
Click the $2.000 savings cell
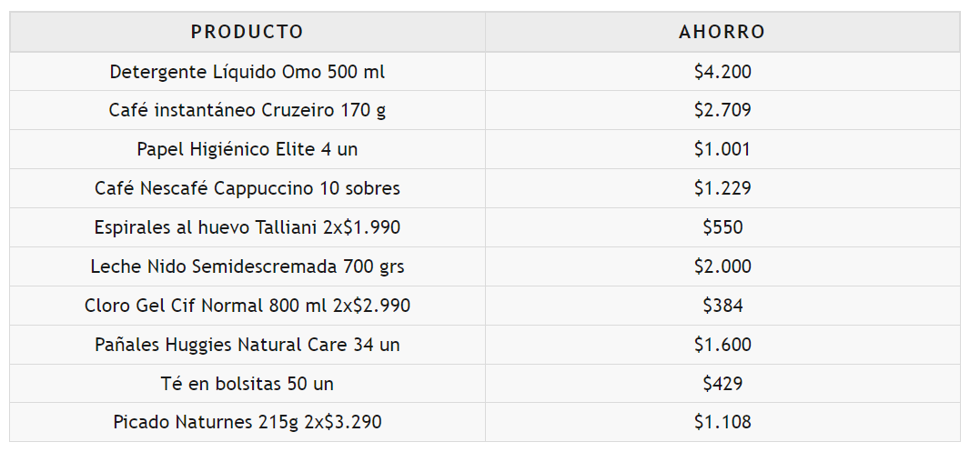point(722,267)
